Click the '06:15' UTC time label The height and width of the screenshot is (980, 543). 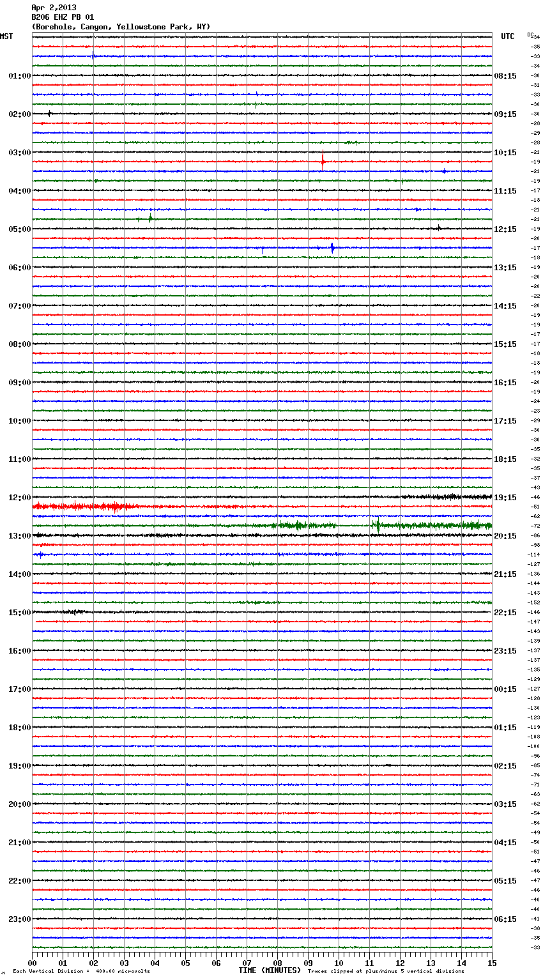(x=505, y=919)
